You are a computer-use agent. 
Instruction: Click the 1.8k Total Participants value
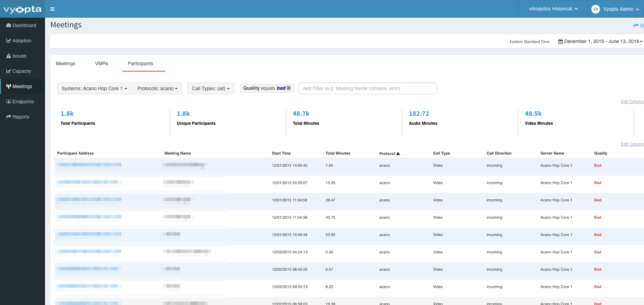pos(67,114)
